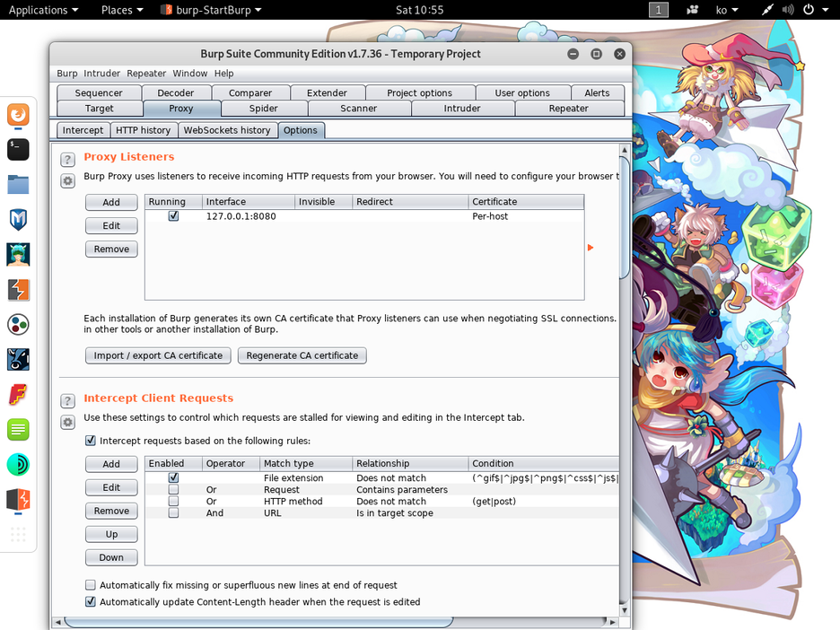Image resolution: width=840 pixels, height=630 pixels.
Task: Launch Metasploit from the dock
Action: point(18,220)
